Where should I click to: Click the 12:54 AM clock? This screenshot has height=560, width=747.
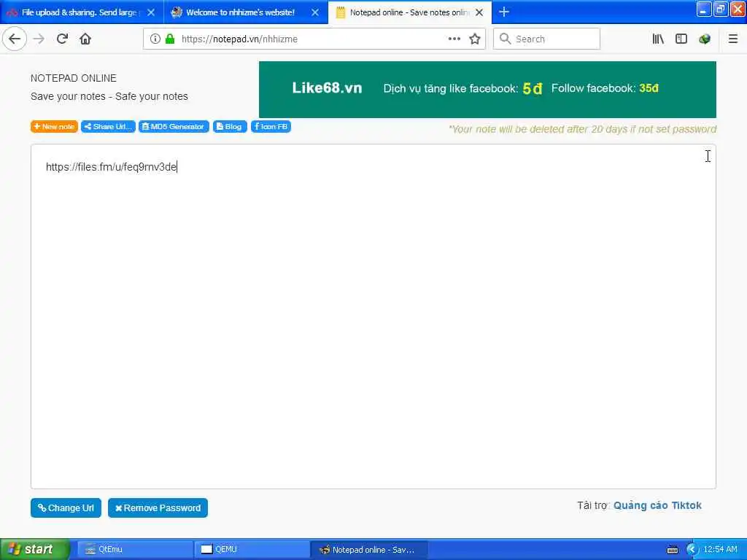pos(720,550)
